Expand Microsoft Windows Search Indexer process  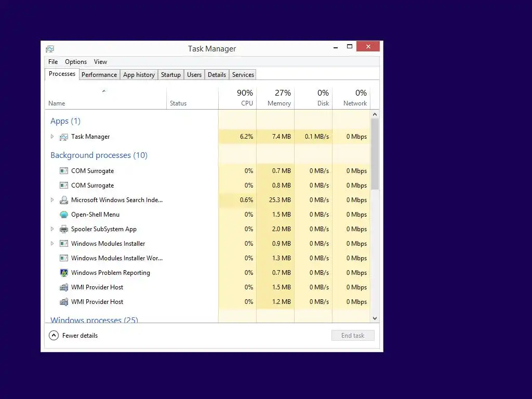coord(52,200)
